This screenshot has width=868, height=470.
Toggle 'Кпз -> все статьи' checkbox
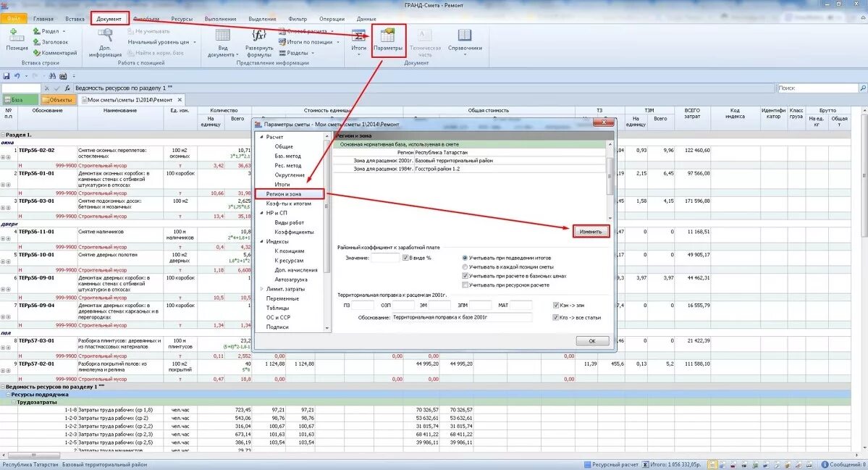point(556,318)
